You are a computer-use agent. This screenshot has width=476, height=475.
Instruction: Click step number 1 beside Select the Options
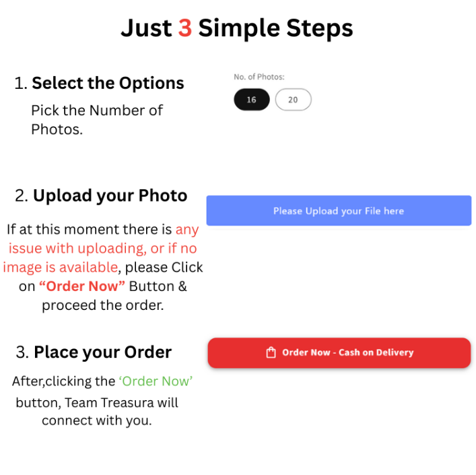click(x=21, y=84)
